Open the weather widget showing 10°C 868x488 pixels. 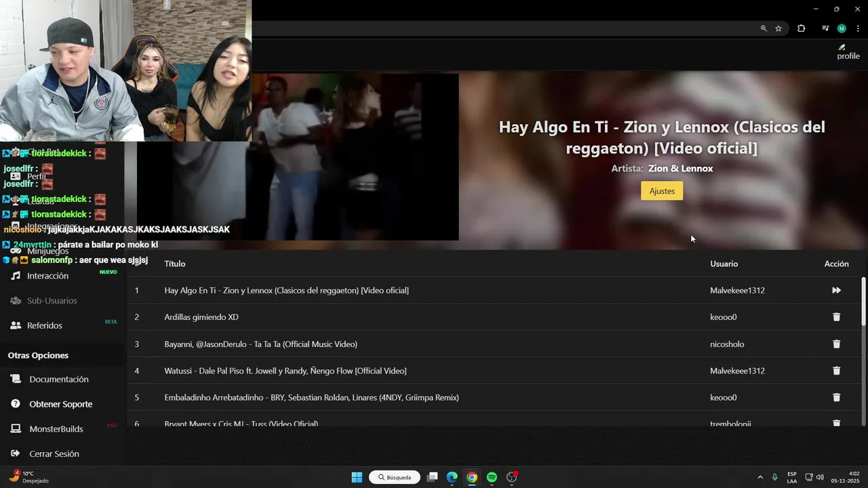point(29,477)
